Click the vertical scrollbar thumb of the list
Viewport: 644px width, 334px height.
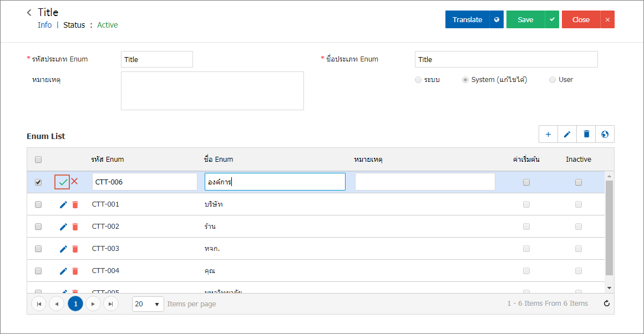610,228
